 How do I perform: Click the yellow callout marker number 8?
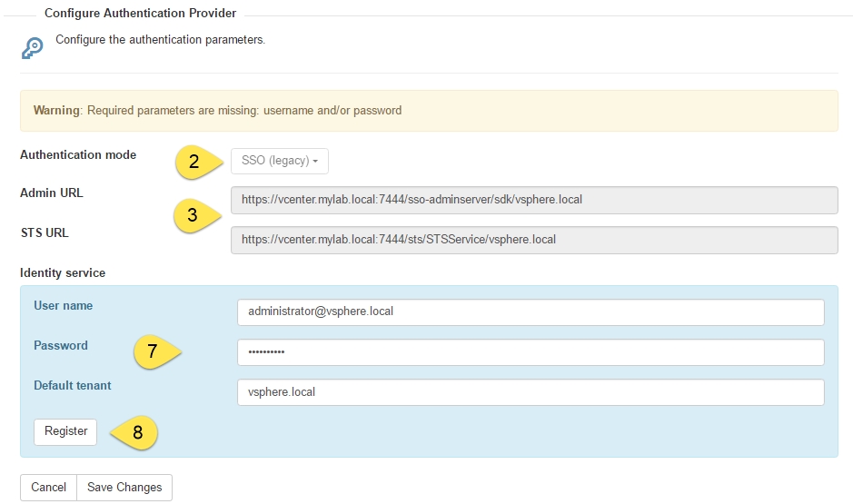[134, 433]
